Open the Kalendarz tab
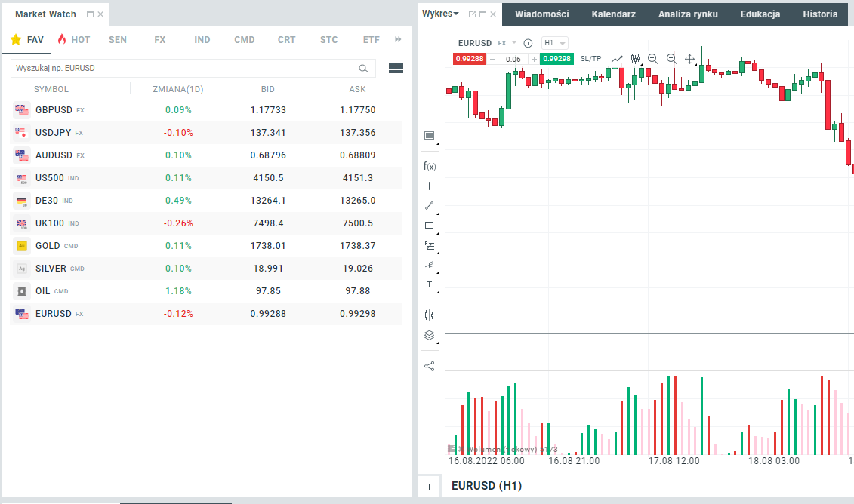Viewport: 854px width, 504px height. tap(613, 14)
